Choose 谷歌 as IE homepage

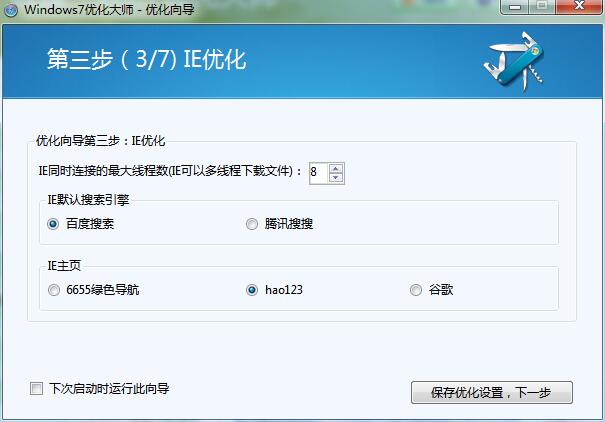[416, 290]
